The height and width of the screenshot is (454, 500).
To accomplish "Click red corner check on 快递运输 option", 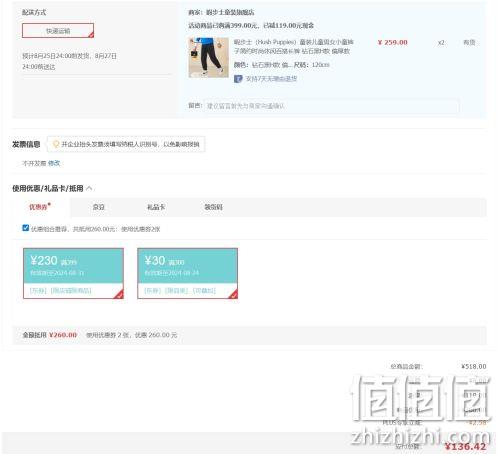I will tap(91, 34).
